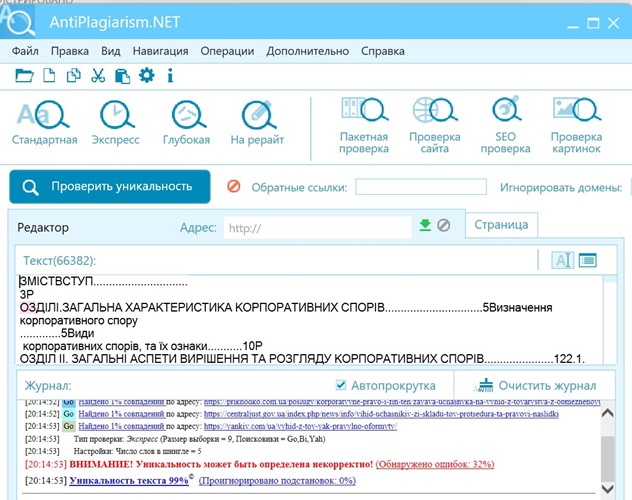Load page via green download arrow
Viewport: 632px width, 500px height.
pos(425,225)
